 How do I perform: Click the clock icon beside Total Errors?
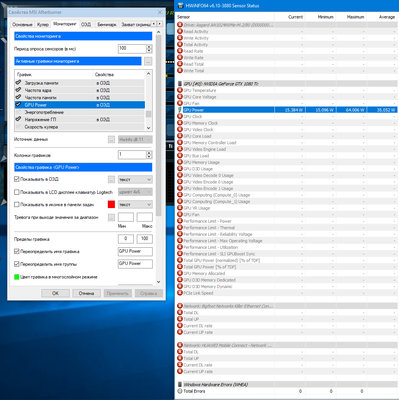point(180,391)
